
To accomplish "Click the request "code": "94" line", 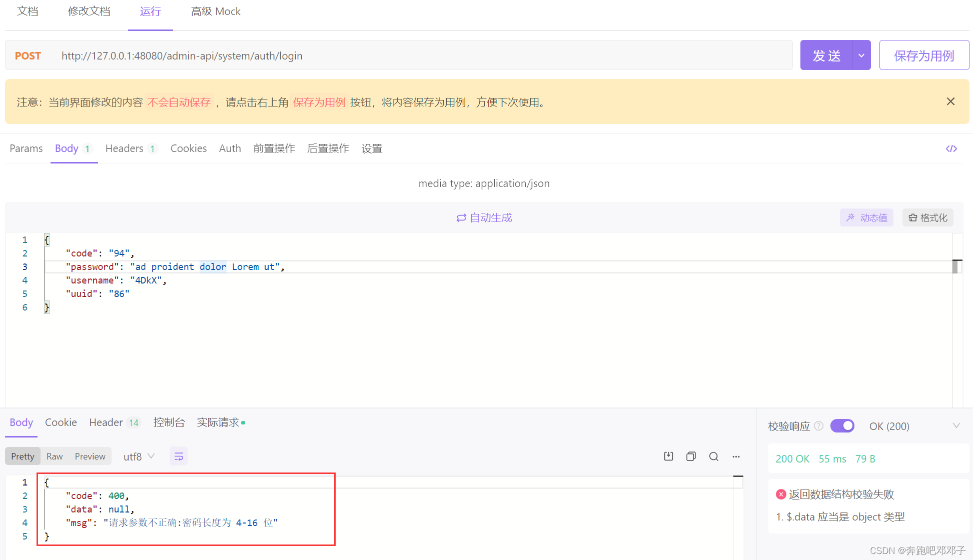I will [100, 253].
